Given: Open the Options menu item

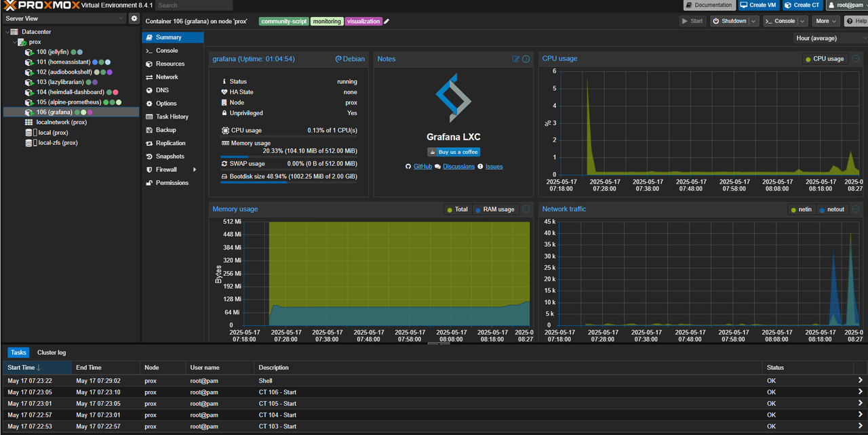Looking at the screenshot, I should [x=173, y=104].
